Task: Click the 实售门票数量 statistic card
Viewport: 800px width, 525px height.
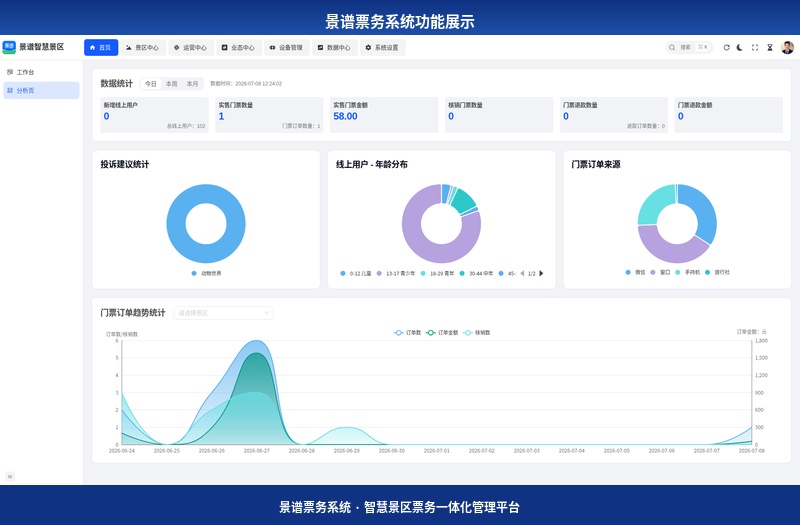Action: point(269,115)
